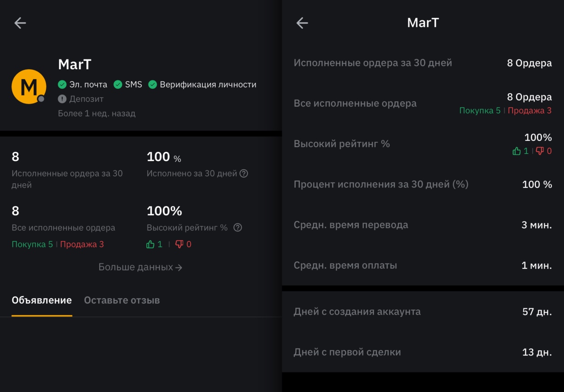Click the Средн. время перевода row
Image resolution: width=564 pixels, height=392 pixels.
tap(423, 225)
